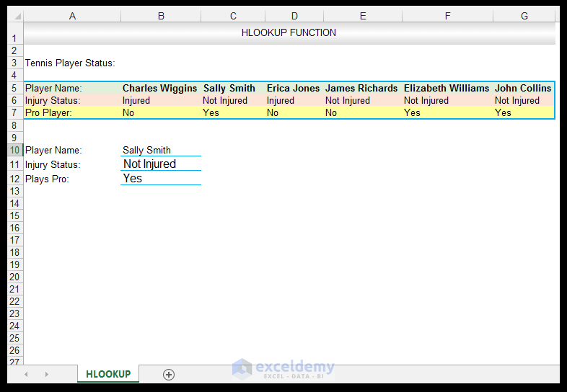Select row 6 header

15,100
